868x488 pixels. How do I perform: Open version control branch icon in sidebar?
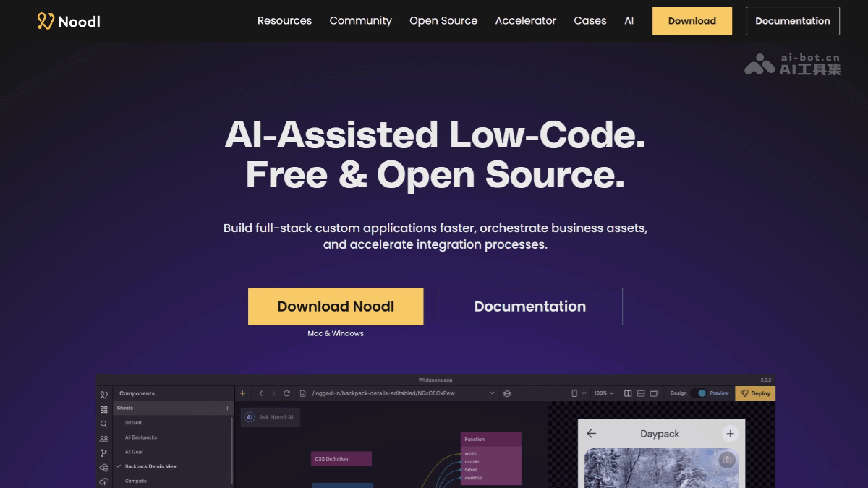click(104, 453)
